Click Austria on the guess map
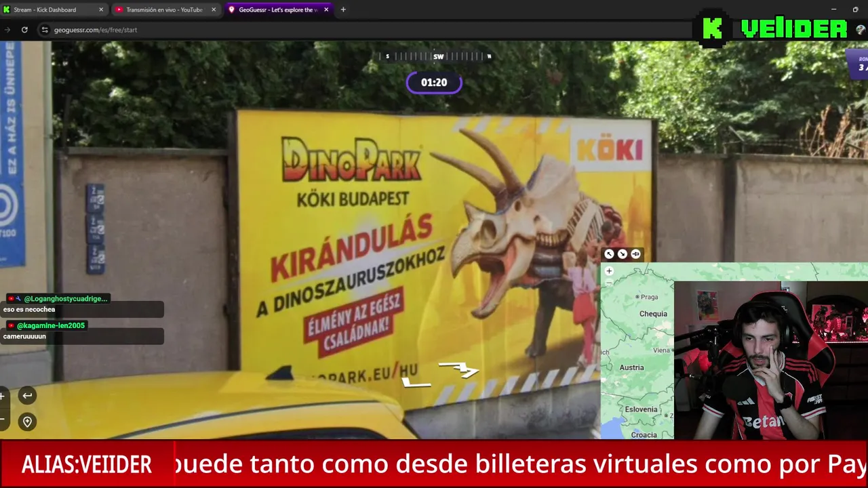This screenshot has width=868, height=488. pyautogui.click(x=631, y=367)
